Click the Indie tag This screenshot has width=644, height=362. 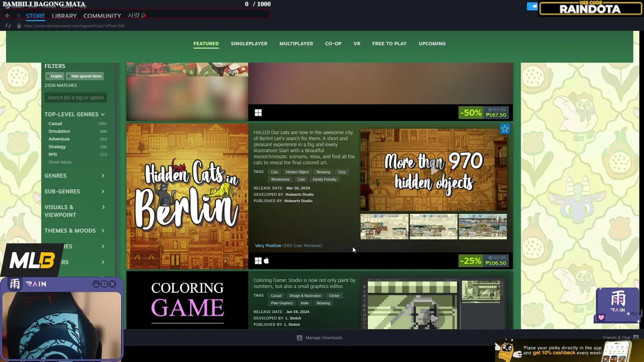click(x=305, y=303)
